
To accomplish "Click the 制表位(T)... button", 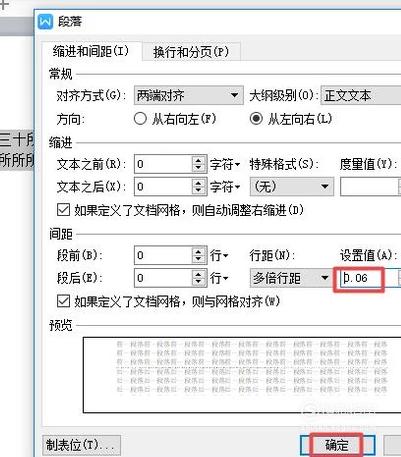I will click(81, 445).
